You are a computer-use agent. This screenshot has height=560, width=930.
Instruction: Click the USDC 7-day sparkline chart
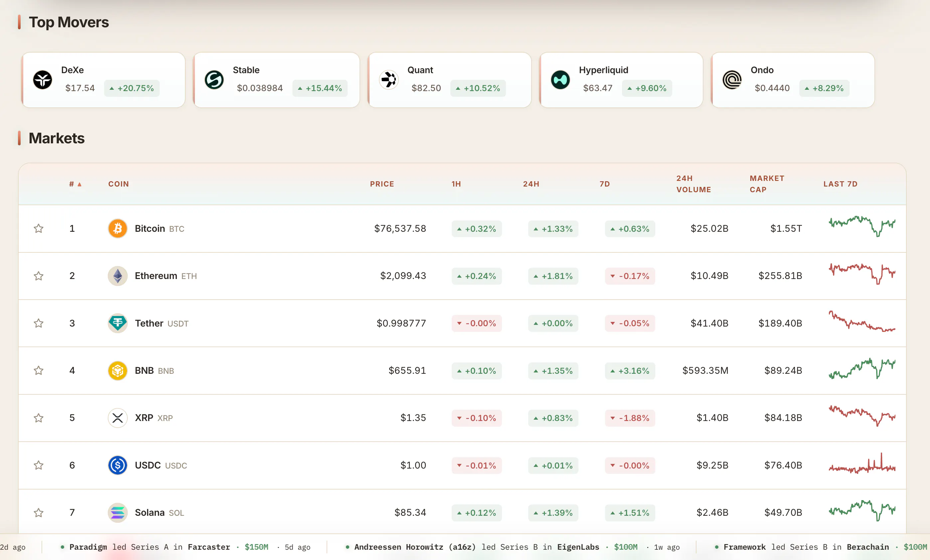coord(862,463)
